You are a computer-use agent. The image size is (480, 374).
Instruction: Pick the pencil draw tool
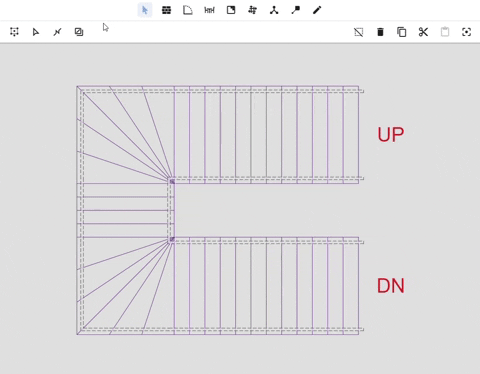(x=317, y=10)
